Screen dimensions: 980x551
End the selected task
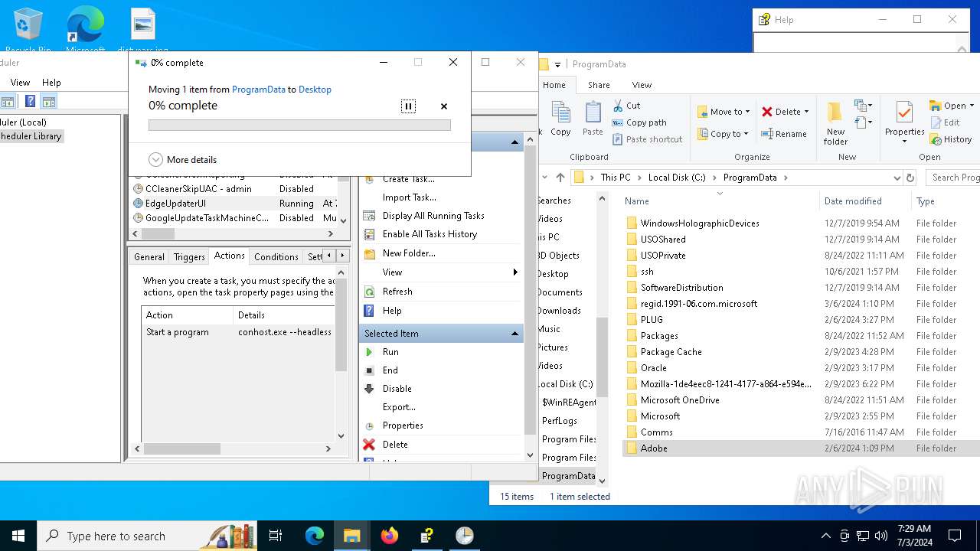point(390,370)
